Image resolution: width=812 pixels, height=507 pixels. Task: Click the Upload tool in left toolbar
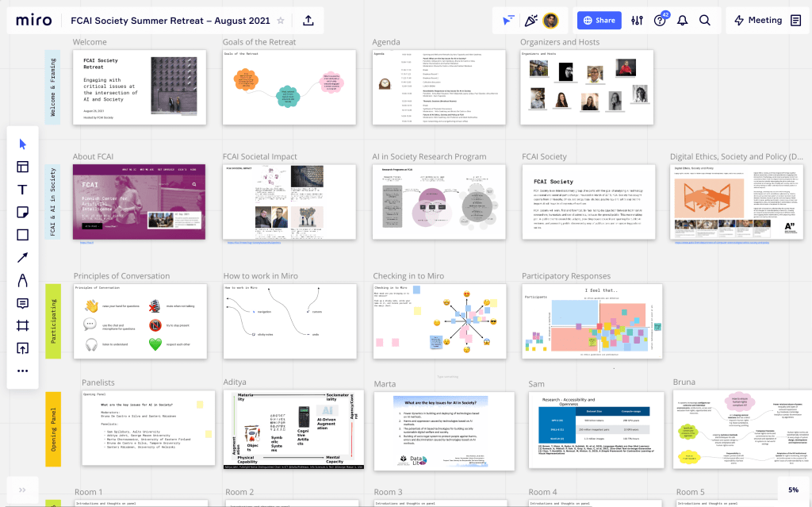pos(22,348)
